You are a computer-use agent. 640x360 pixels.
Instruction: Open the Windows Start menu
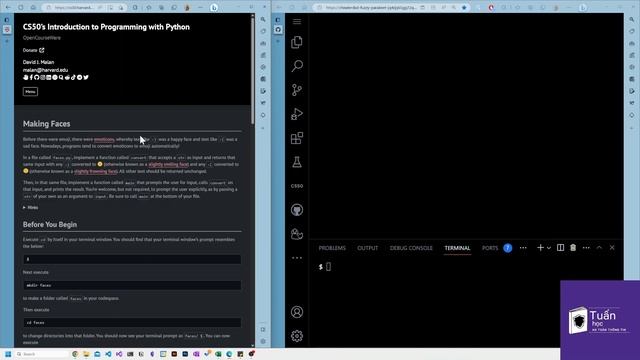click(8, 354)
